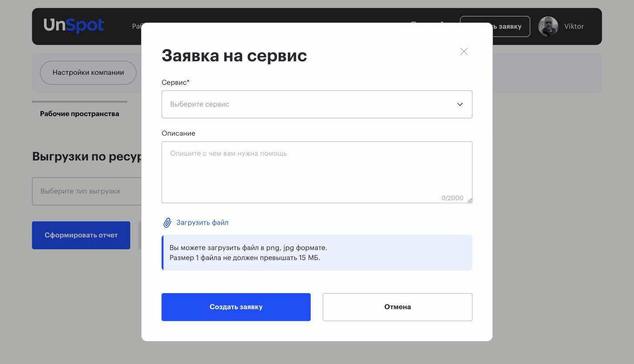The width and height of the screenshot is (634, 364).
Task: Select 'Рабочие пространства' tab in background
Action: [x=79, y=114]
